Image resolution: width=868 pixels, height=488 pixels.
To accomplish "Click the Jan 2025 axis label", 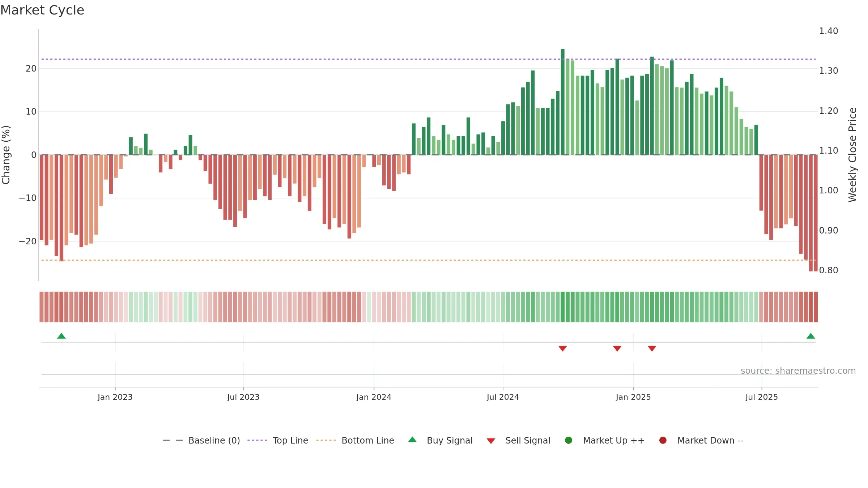I will pyautogui.click(x=633, y=397).
